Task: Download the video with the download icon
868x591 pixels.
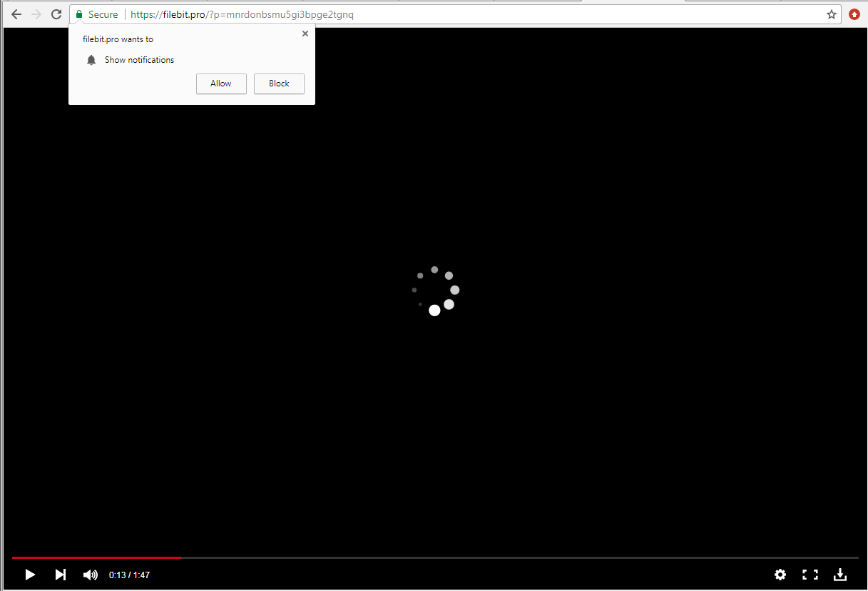Action: 840,575
